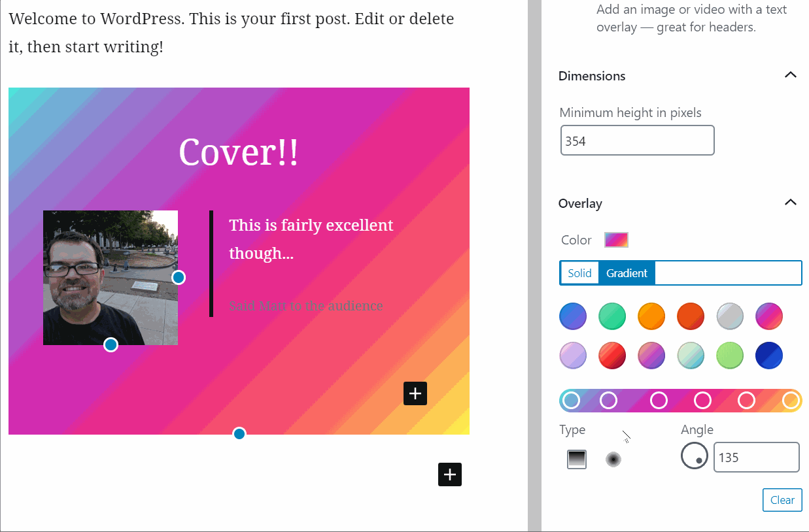Pick the dark blue gradient preset swatch

(x=769, y=356)
